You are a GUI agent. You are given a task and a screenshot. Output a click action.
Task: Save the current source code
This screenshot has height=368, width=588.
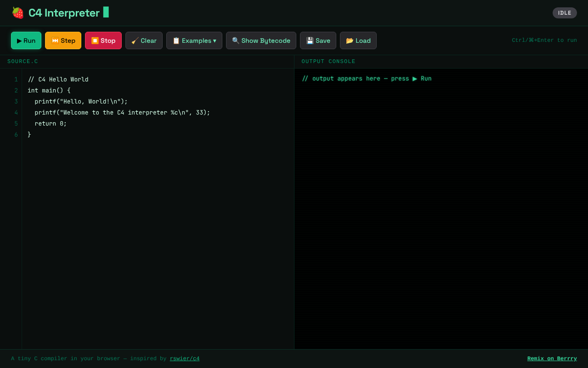[318, 40]
